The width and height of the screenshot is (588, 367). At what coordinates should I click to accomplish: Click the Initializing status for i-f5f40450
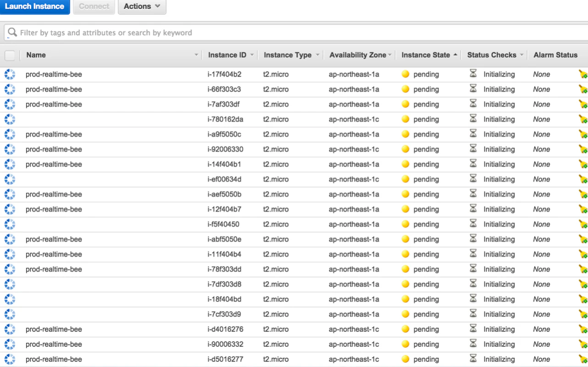(499, 224)
